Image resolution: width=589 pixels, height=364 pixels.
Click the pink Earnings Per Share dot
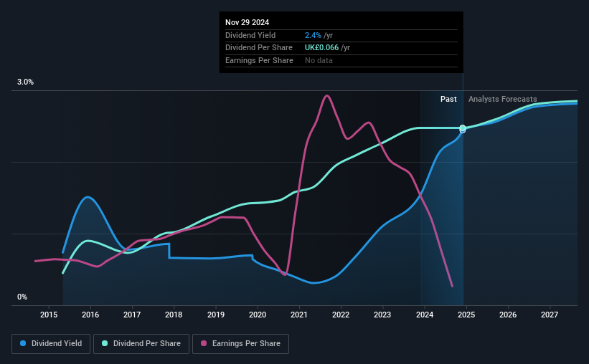point(204,343)
